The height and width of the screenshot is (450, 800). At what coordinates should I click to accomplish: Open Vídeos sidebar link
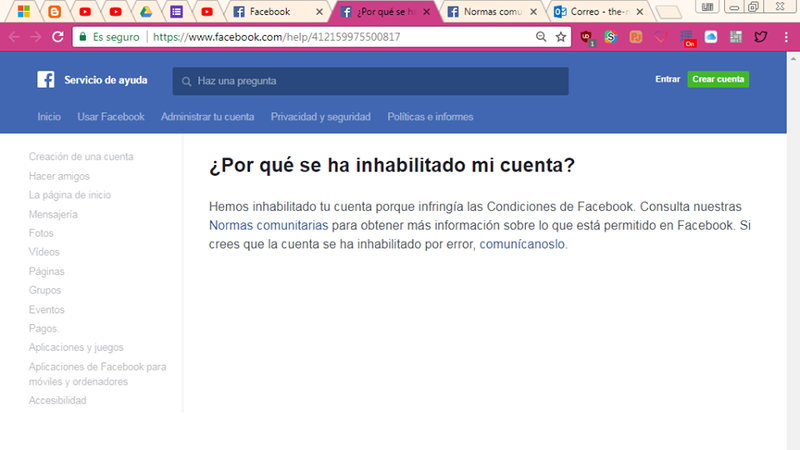tap(44, 252)
